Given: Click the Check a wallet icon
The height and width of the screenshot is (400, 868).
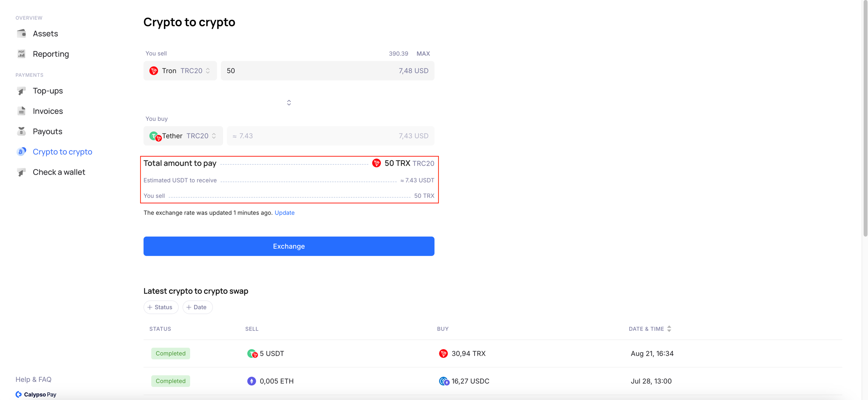Looking at the screenshot, I should pos(21,172).
